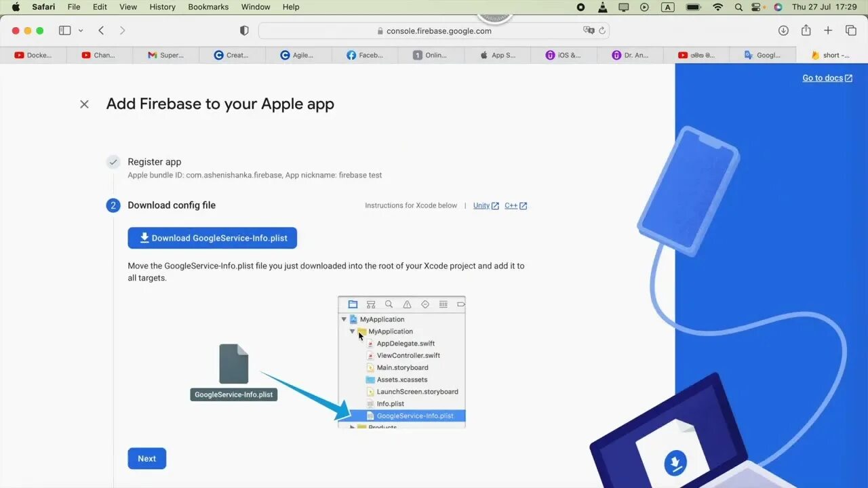
Task: Click the Instructions for Xcode below text
Action: (411, 205)
